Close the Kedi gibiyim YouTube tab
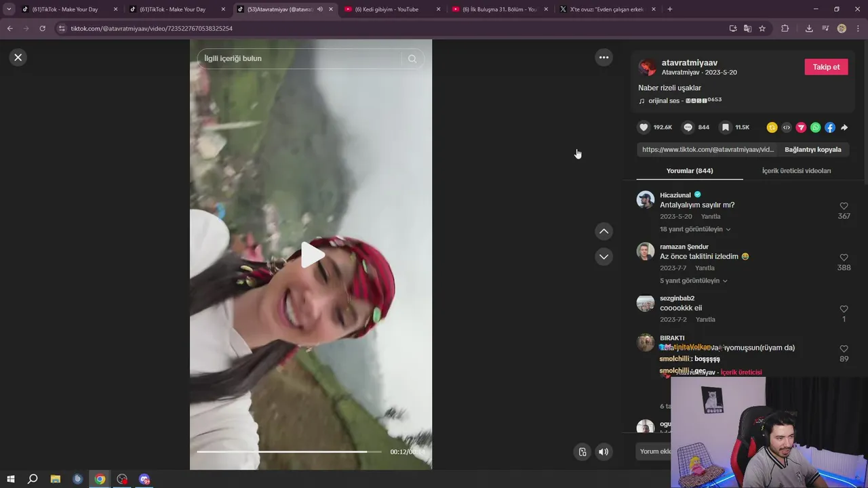Screen dimensions: 868x488 (439, 9)
